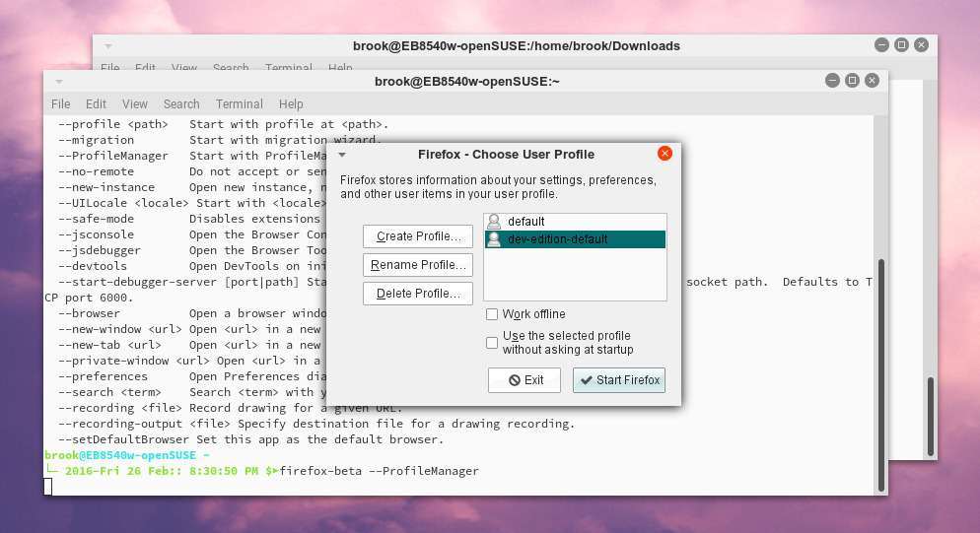
Task: Click the '--setDefaultBrowser' option line
Action: (x=251, y=439)
